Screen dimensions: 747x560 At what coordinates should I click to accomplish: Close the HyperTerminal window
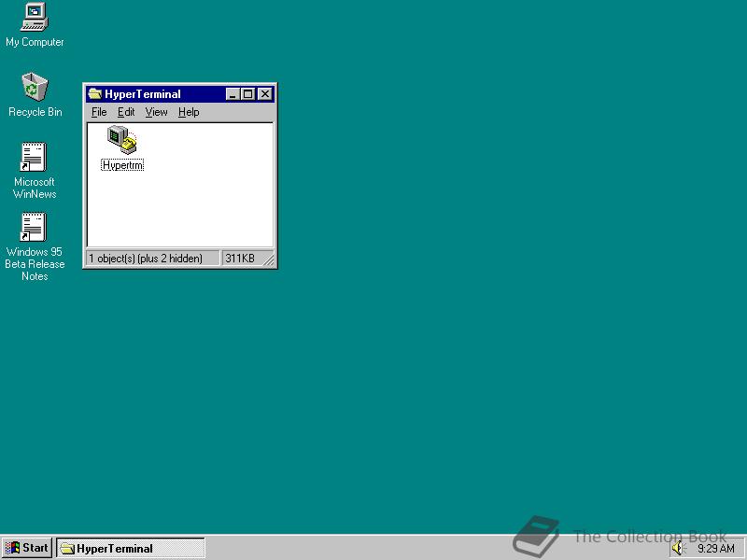pyautogui.click(x=265, y=94)
